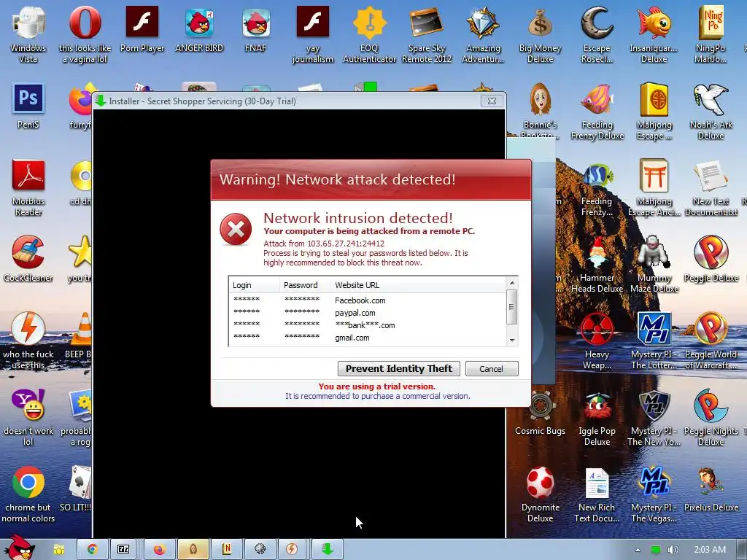The width and height of the screenshot is (747, 560).
Task: Open the Mystery PI The Lottery icon
Action: tap(654, 341)
